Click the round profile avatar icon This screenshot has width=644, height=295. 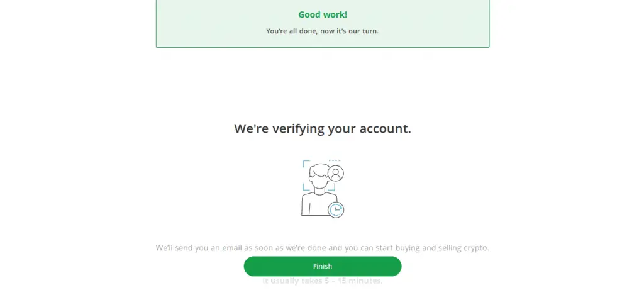click(x=336, y=174)
